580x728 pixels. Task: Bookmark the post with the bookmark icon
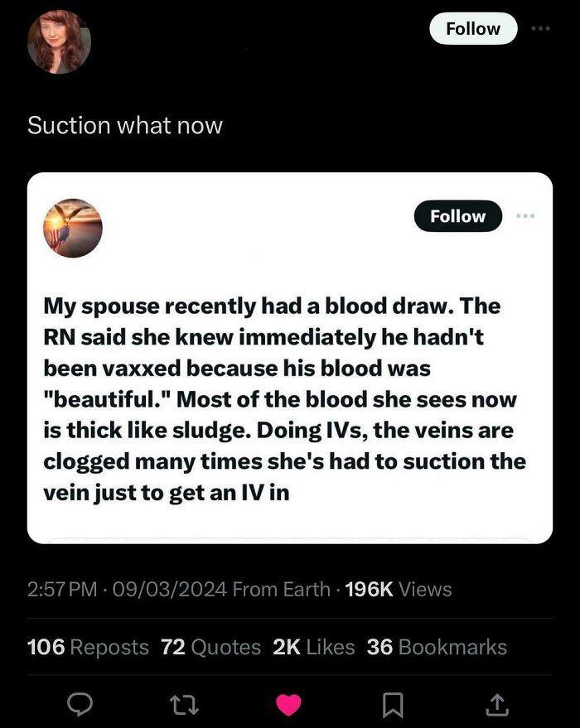[392, 705]
